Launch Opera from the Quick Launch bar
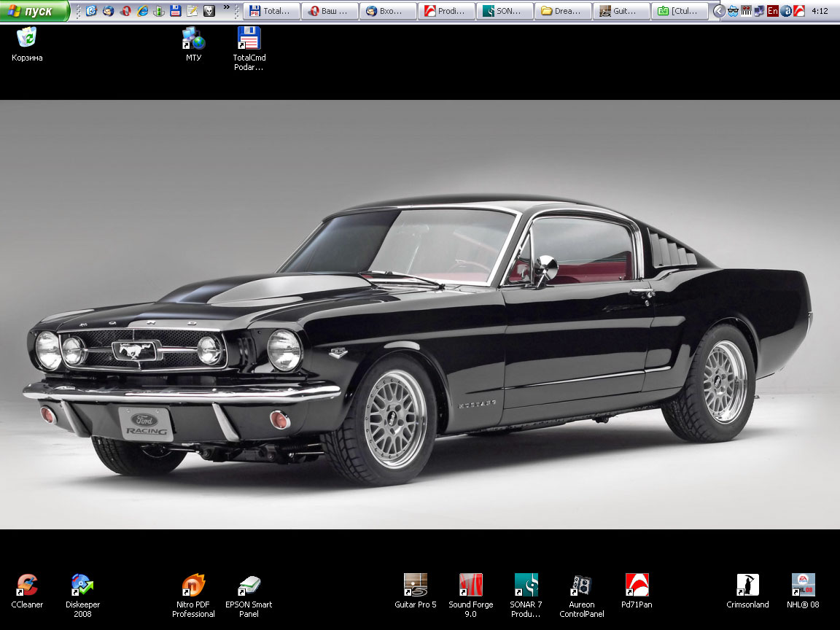This screenshot has height=630, width=840. pos(125,11)
